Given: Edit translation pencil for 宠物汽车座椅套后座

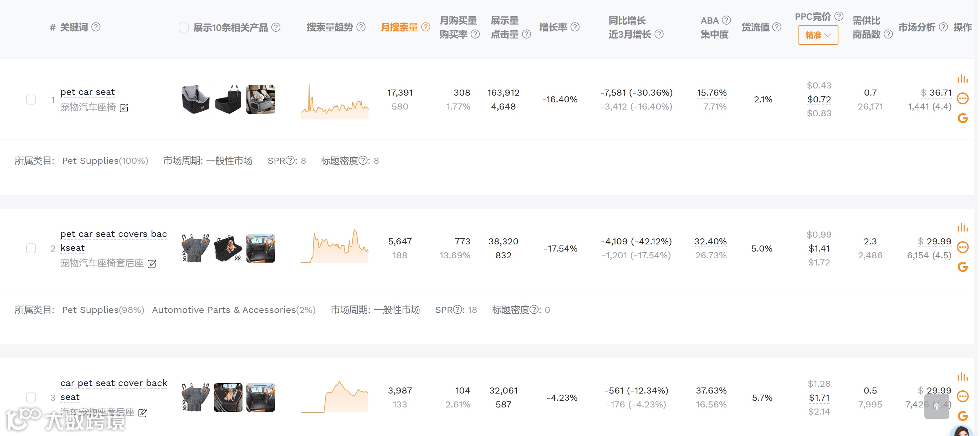Looking at the screenshot, I should click(152, 264).
